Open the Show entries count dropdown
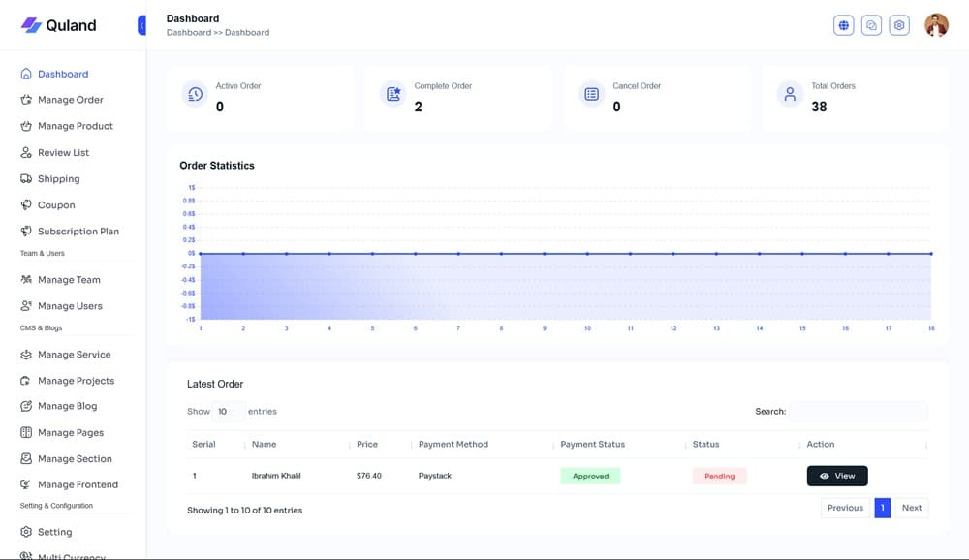 coord(228,412)
